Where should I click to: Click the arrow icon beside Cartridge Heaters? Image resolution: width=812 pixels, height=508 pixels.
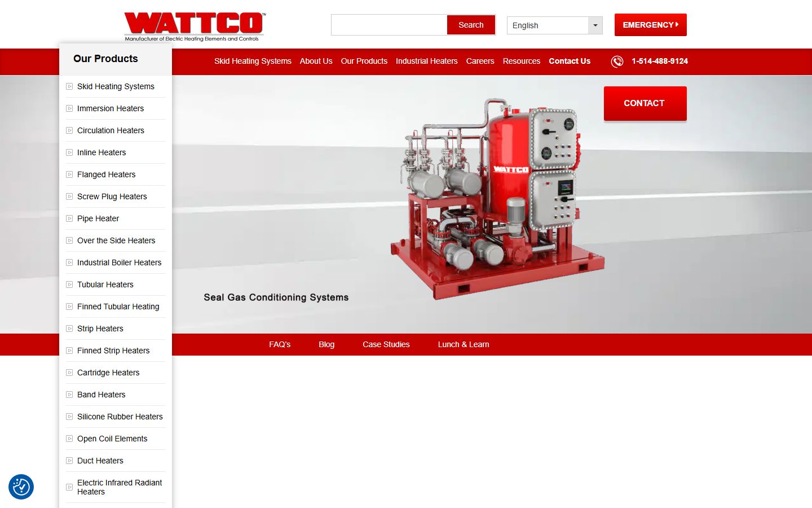(x=69, y=373)
